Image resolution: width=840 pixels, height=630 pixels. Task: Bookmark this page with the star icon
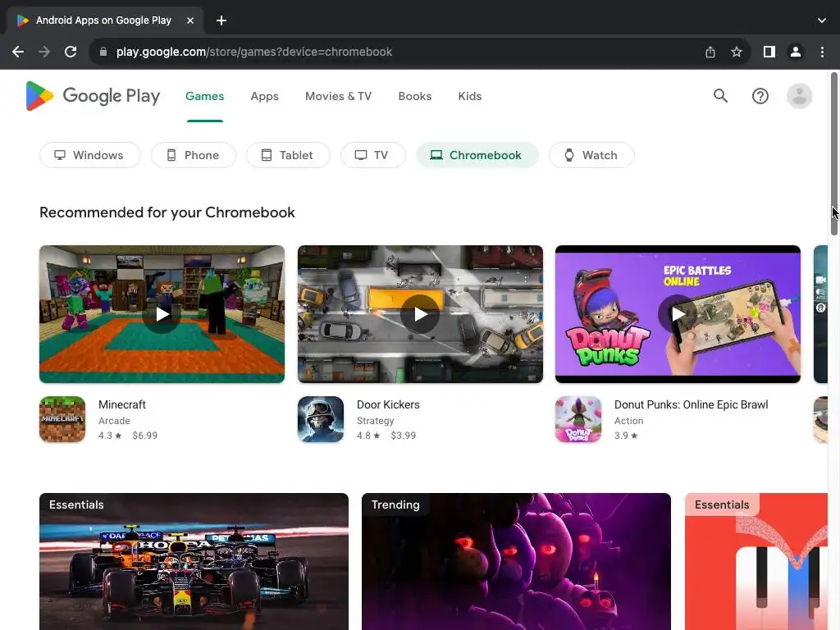[x=737, y=52]
